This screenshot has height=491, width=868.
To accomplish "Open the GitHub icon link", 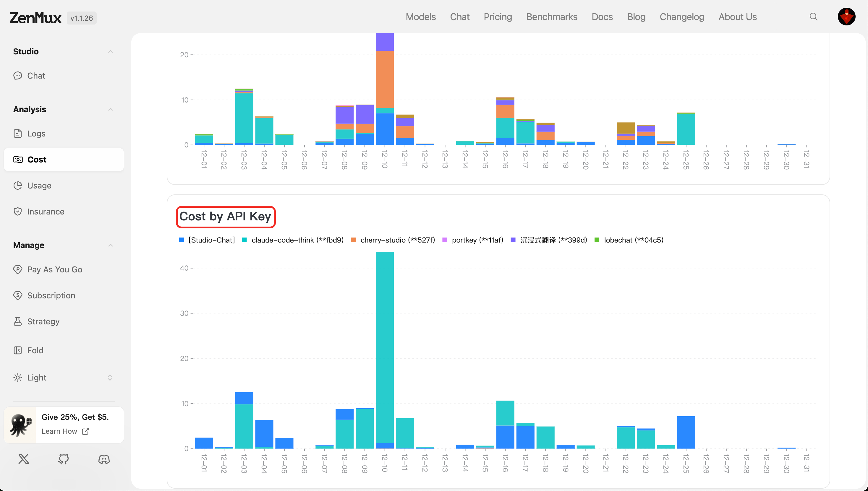I will click(64, 459).
